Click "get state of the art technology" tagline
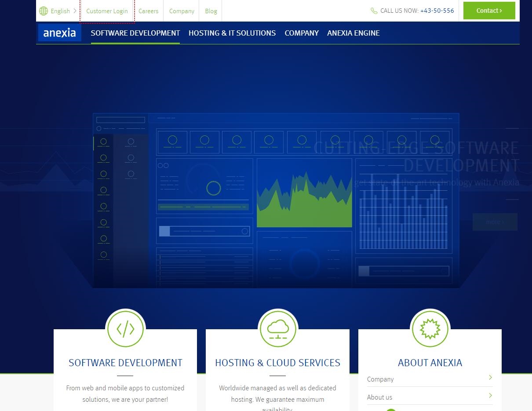532x411 pixels. [x=437, y=182]
